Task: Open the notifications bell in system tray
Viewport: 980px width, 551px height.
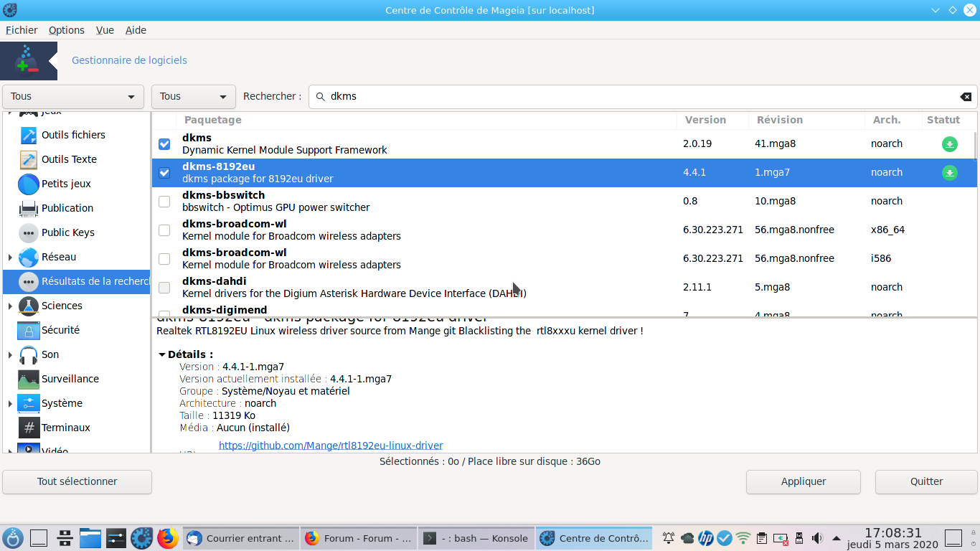Action: (669, 538)
